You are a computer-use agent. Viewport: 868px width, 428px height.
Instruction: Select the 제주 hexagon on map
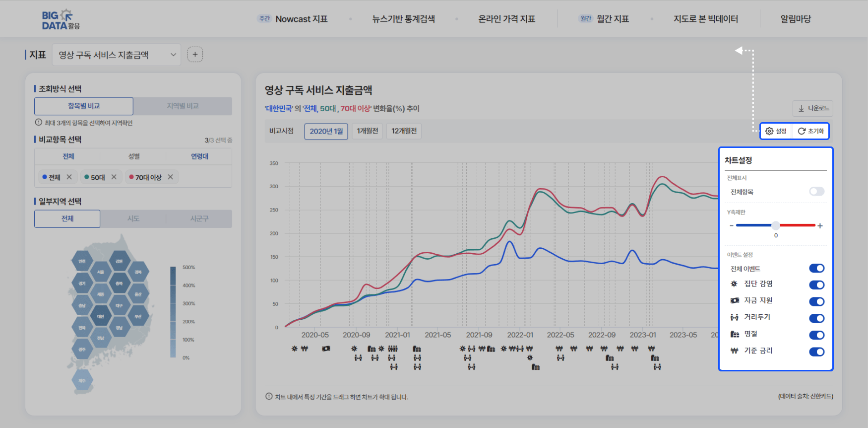pyautogui.click(x=82, y=381)
